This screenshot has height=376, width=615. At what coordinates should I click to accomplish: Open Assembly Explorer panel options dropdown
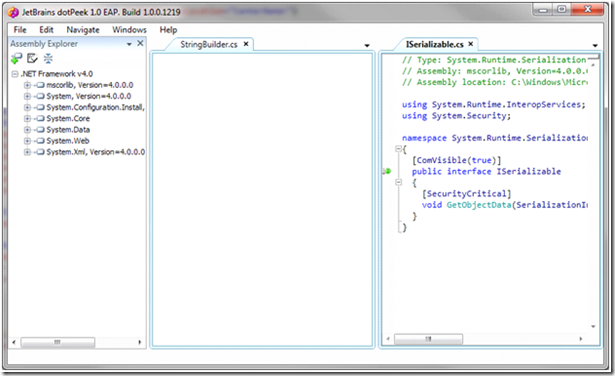coord(129,44)
